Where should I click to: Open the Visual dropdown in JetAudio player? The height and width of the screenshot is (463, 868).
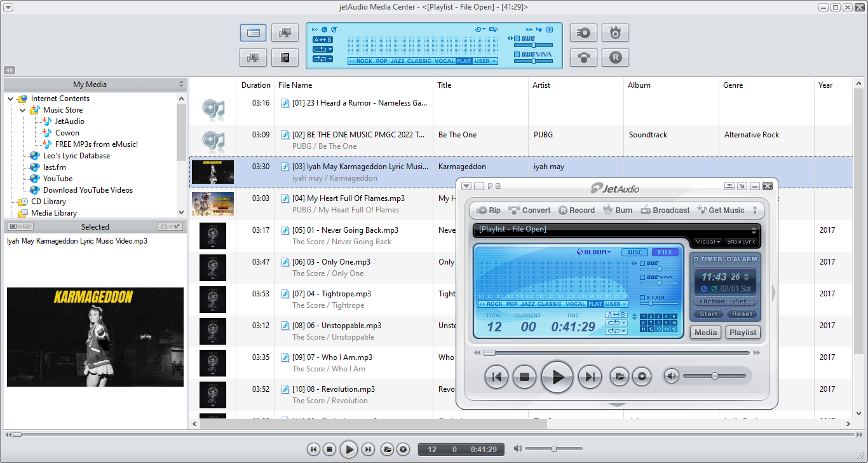coord(707,242)
